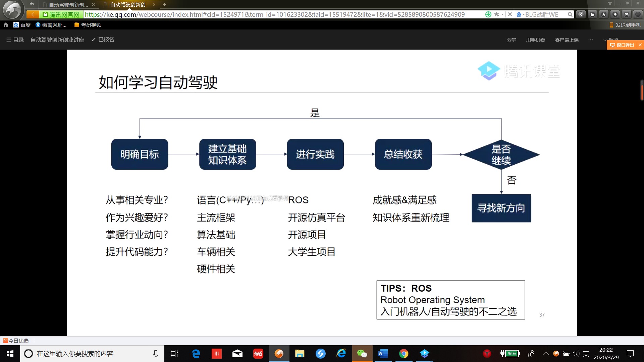Expand the bookmark star dropdown arrow

click(502, 14)
